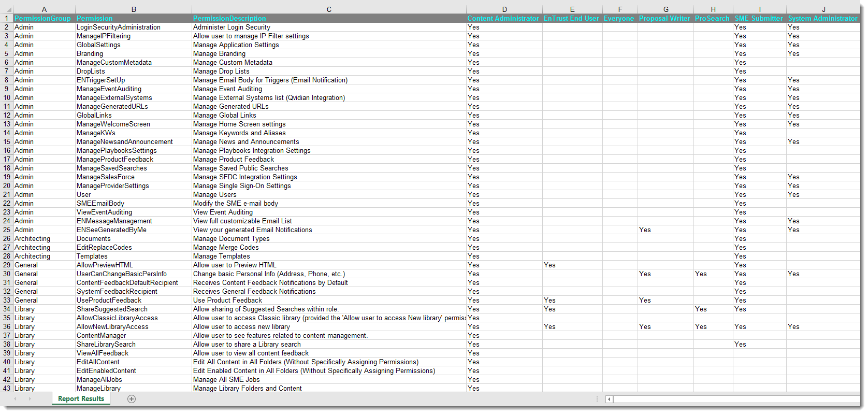
Task: Select column E header
Action: click(572, 9)
